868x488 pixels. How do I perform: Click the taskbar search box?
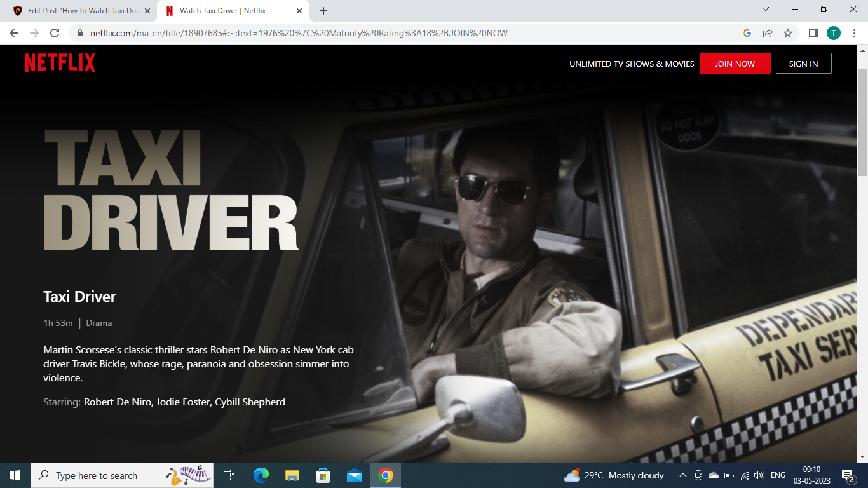[x=123, y=475]
